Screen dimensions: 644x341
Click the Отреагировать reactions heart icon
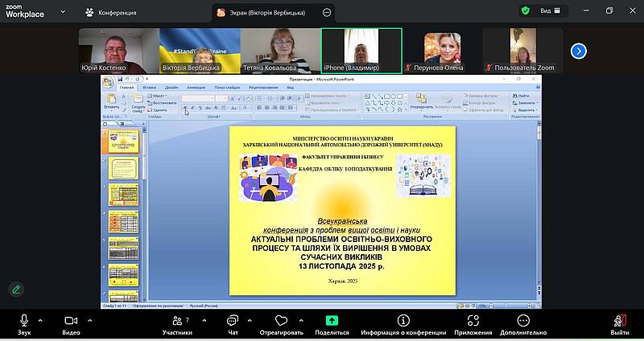(281, 321)
